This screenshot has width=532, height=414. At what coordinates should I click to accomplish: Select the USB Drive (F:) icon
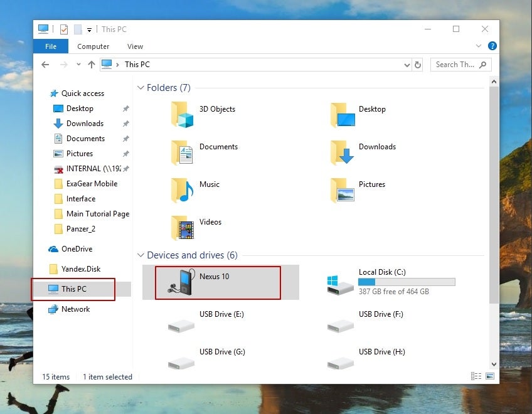[340, 326]
